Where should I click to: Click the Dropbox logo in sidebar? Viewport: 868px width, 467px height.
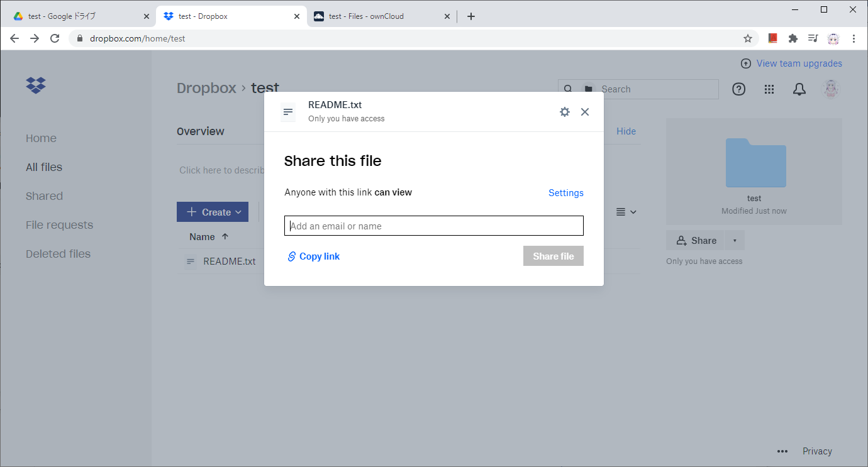[x=36, y=85]
